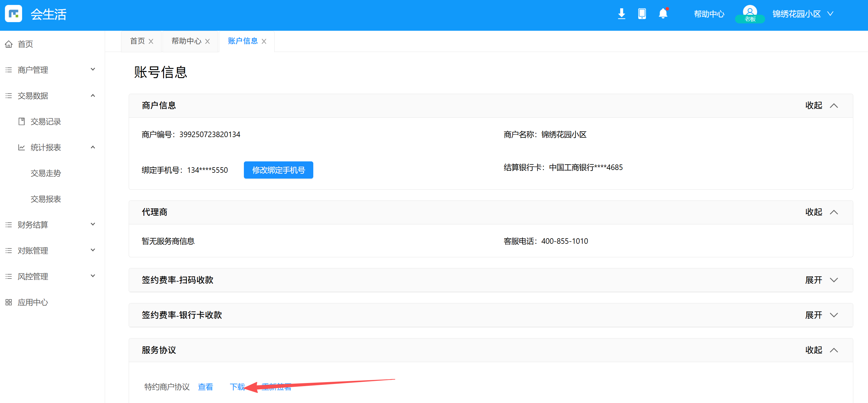Collapse the 统计报表 submenu

coord(93,147)
